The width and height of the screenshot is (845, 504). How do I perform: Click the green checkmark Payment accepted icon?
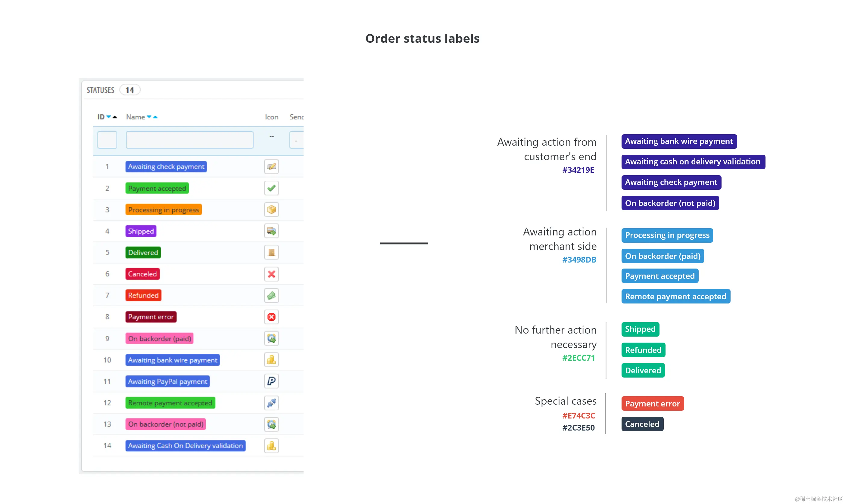pyautogui.click(x=271, y=188)
